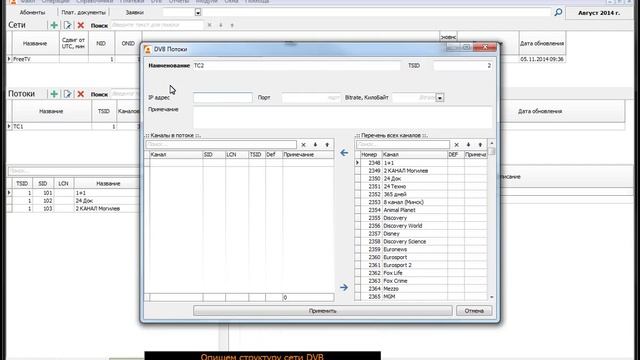Image resolution: width=640 pixels, height=360 pixels.
Task: Open the Абоненты section
Action: click(x=32, y=12)
